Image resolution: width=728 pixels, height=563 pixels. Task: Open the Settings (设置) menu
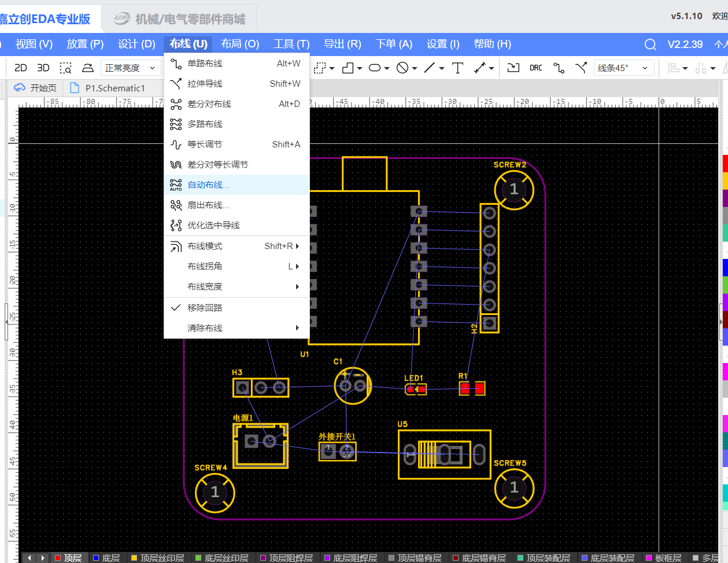[443, 44]
